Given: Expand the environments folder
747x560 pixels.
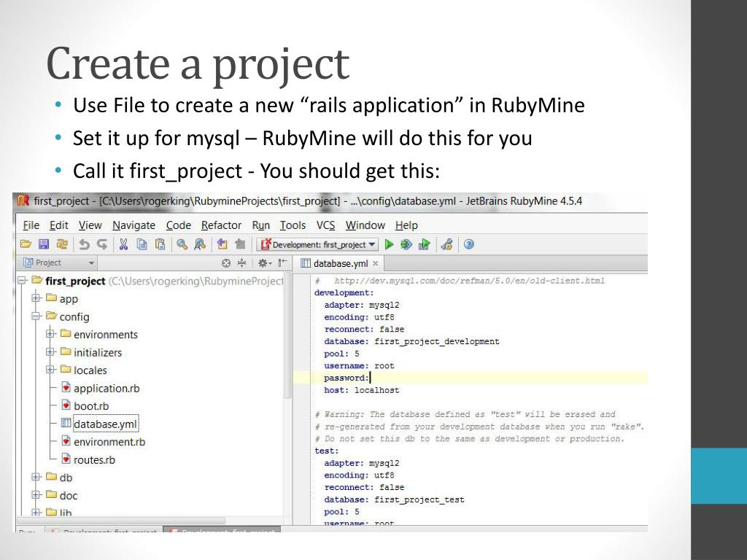Looking at the screenshot, I should point(50,334).
